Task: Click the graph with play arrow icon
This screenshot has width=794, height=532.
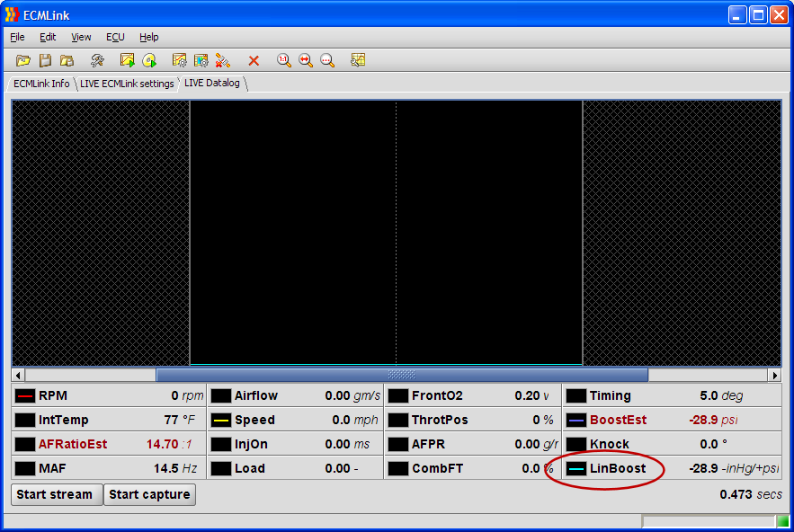Action: pyautogui.click(x=128, y=60)
